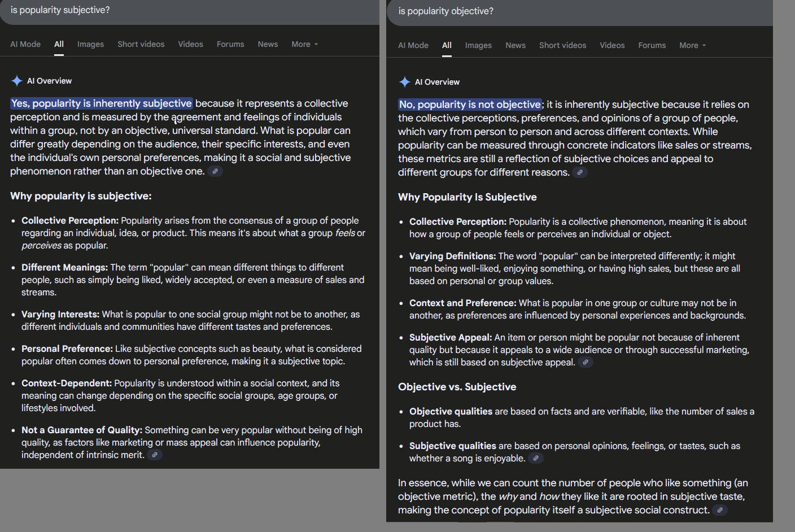Viewport: 795px width, 532px height.
Task: Click "Varying Definitions:" bullet label
Action: coord(453,256)
